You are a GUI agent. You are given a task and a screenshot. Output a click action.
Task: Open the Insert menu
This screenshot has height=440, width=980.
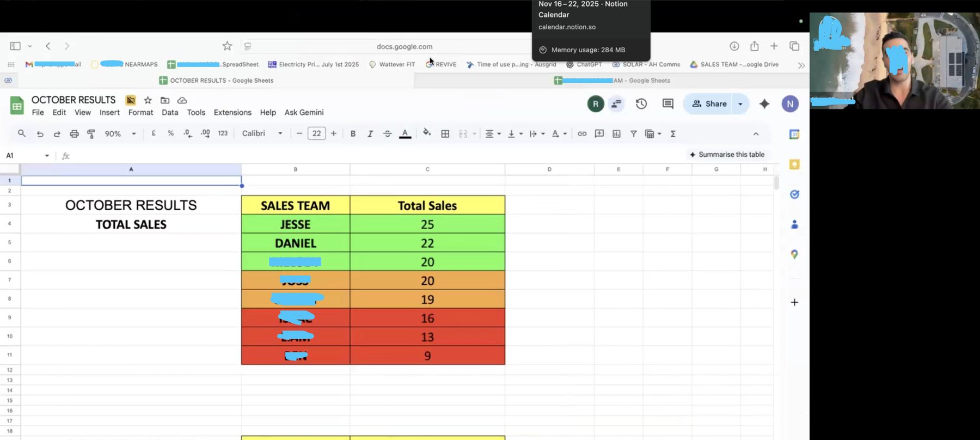[x=109, y=113]
